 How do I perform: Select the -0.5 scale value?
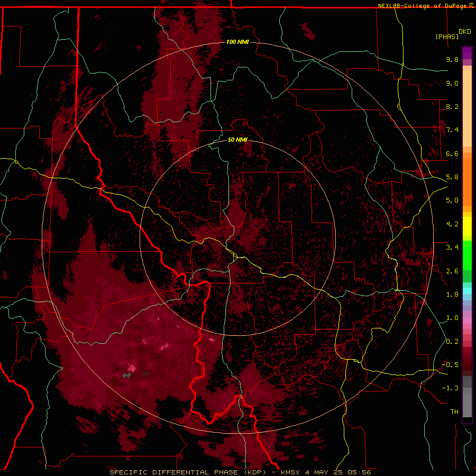[450, 365]
